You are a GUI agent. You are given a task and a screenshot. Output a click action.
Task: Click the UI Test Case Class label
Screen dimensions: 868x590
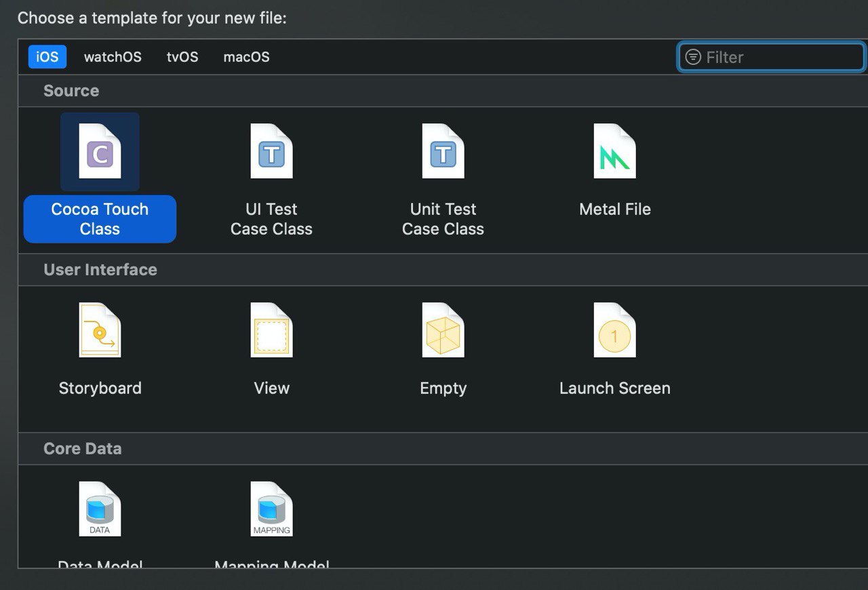click(x=271, y=219)
